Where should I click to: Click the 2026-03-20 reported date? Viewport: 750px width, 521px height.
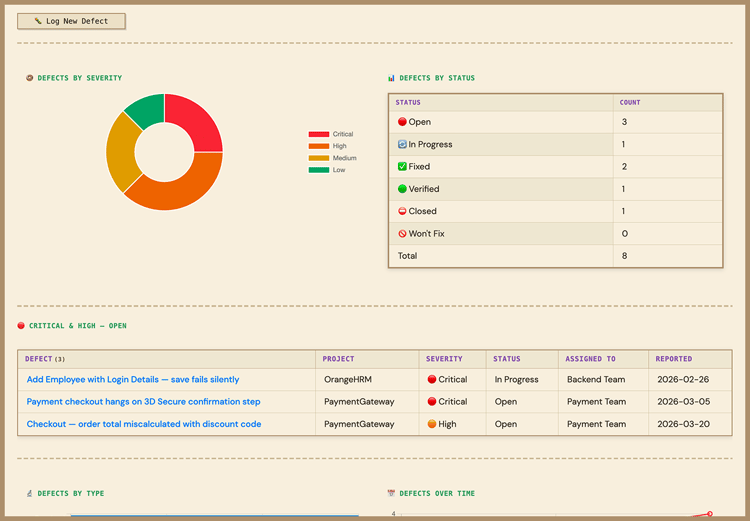684,424
